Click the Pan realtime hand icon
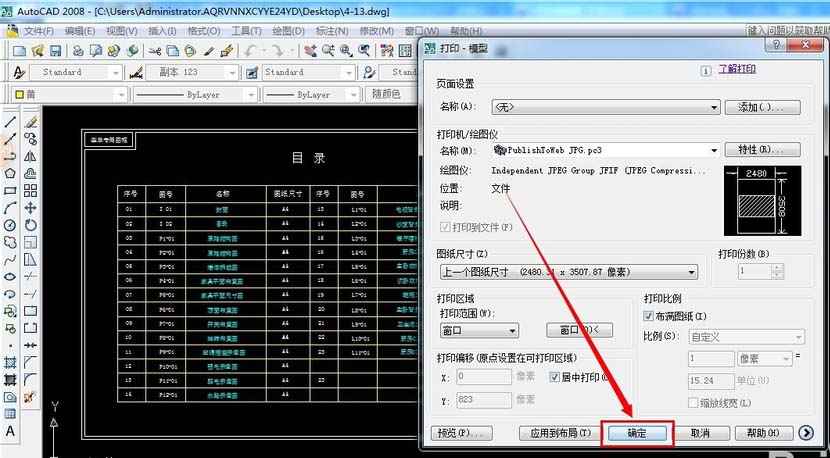 [311, 51]
